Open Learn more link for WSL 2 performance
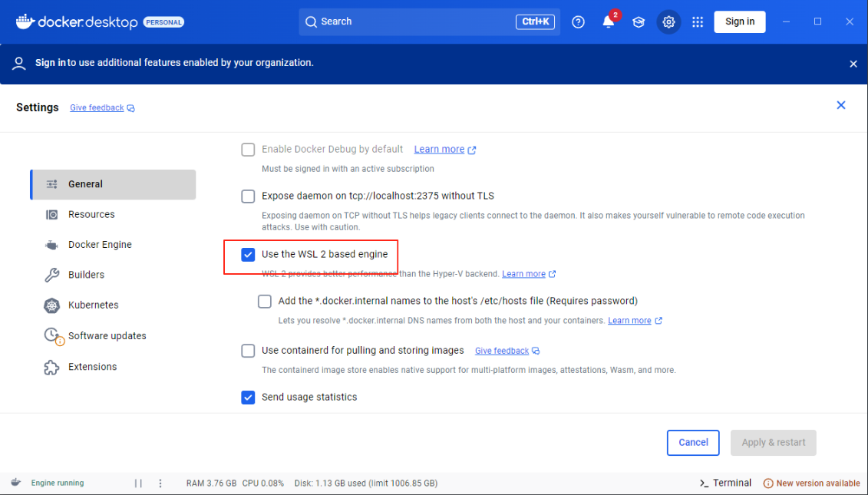The width and height of the screenshot is (868, 495). tap(523, 274)
